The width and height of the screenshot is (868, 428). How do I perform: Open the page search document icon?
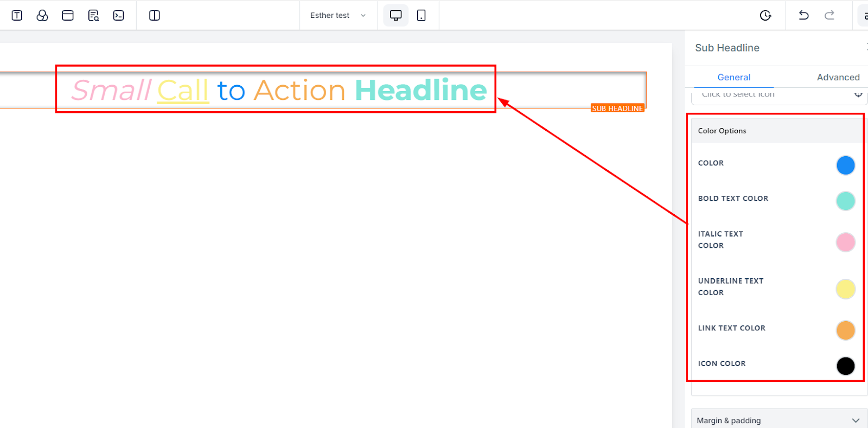[93, 15]
